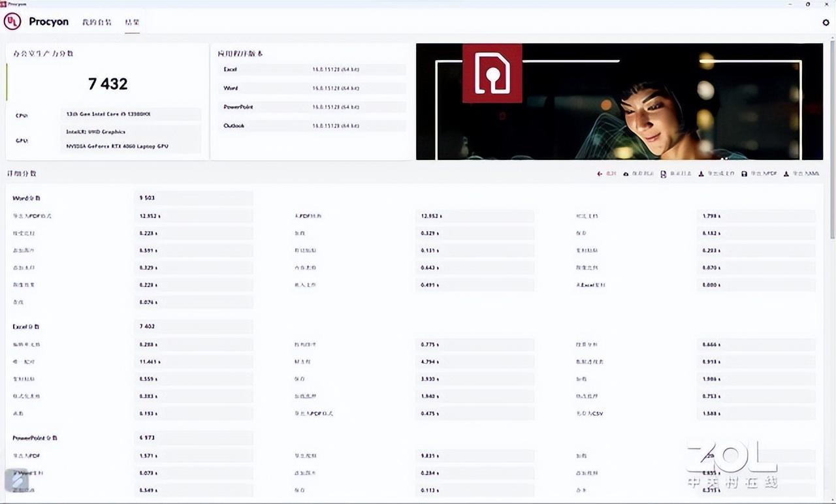
Task: Click the PowerPoint application version row
Action: [312, 106]
